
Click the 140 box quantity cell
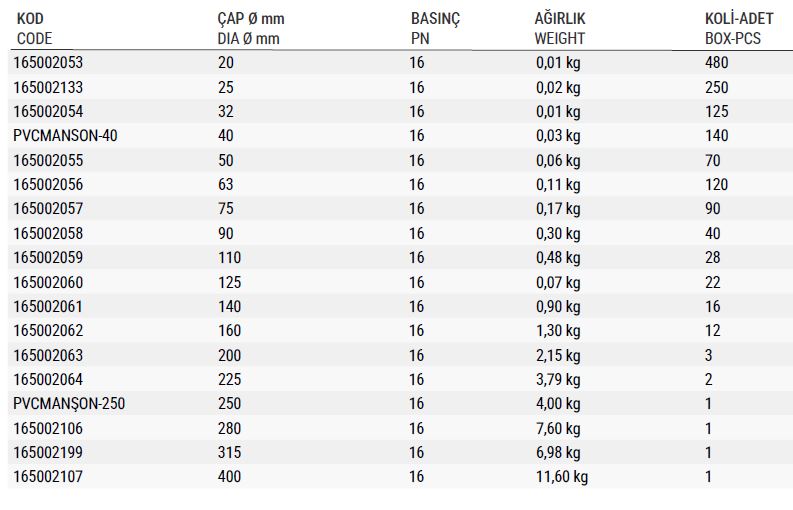(717, 136)
